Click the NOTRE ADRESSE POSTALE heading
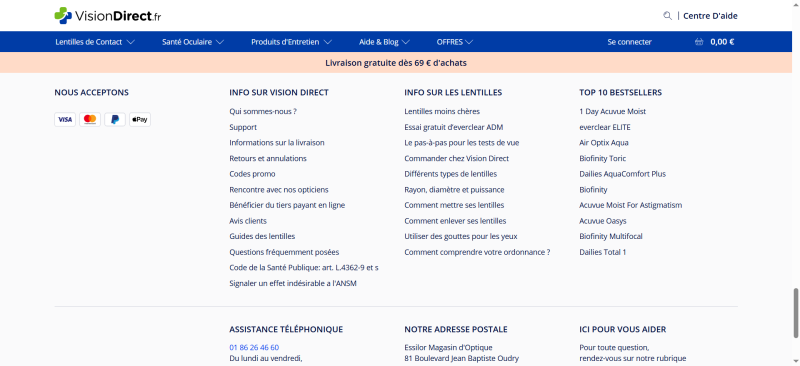This screenshot has width=800, height=366. point(456,330)
